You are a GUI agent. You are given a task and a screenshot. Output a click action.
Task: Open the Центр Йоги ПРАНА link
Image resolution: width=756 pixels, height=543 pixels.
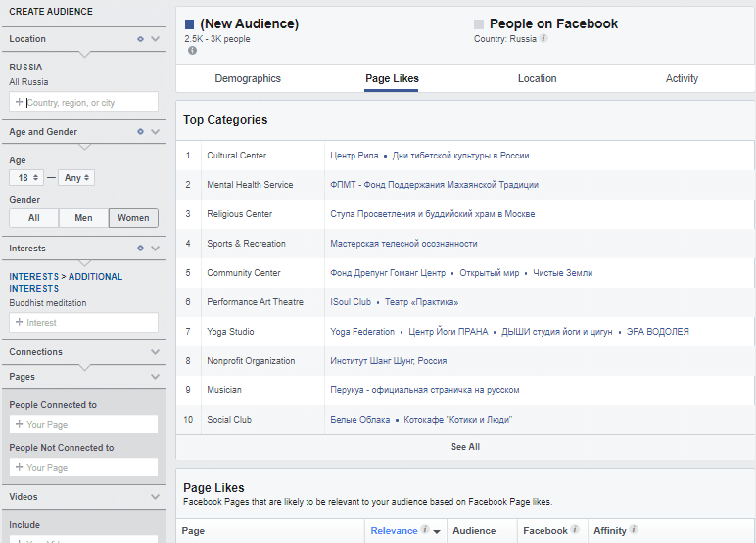tap(448, 332)
